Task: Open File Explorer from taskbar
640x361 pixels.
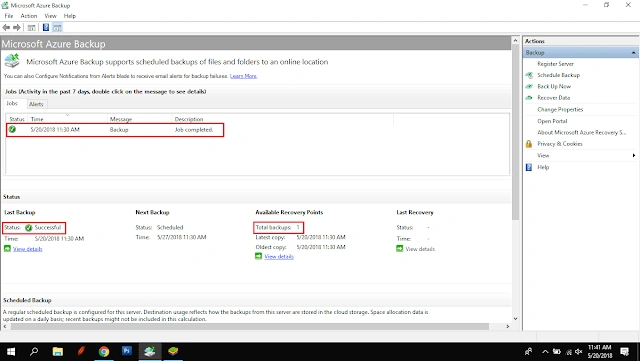Action: pyautogui.click(x=58, y=351)
